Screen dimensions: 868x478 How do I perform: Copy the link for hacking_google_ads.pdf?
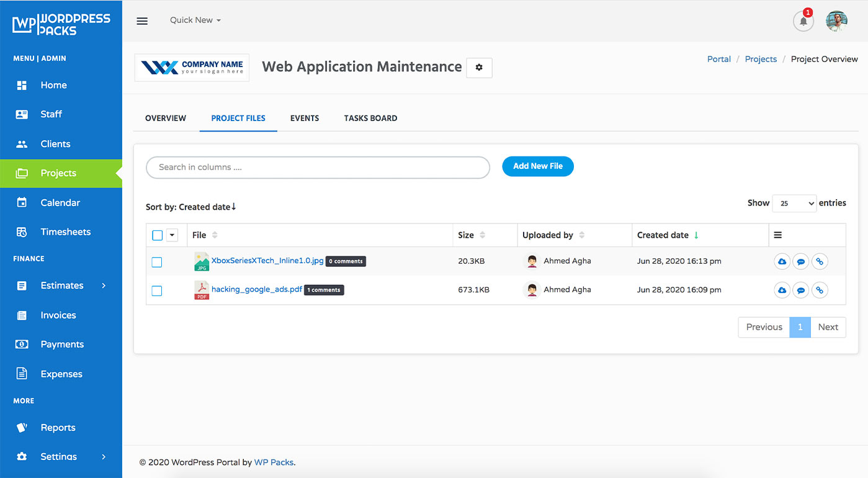tap(820, 290)
